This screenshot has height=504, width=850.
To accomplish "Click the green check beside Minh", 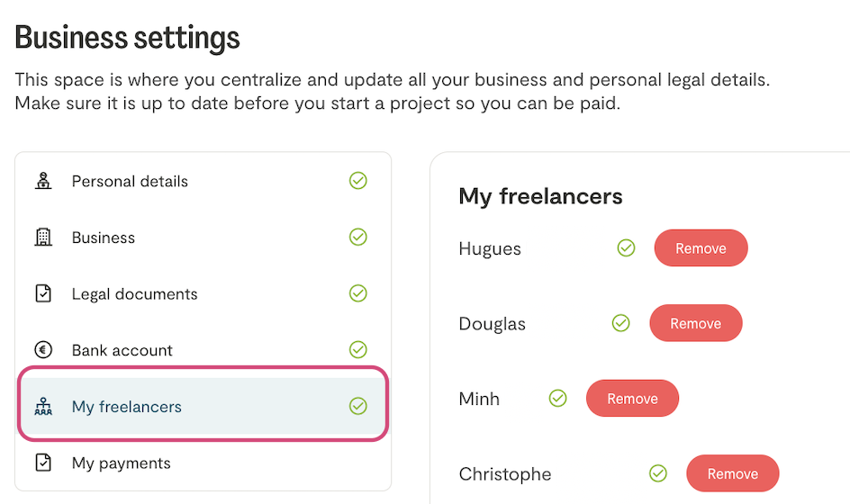I will point(558,398).
